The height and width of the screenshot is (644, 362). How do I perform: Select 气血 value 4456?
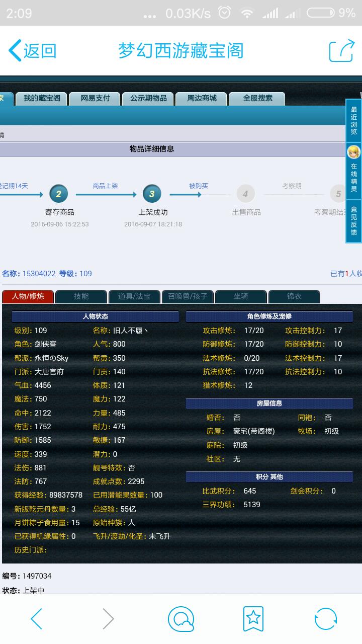tap(43, 385)
